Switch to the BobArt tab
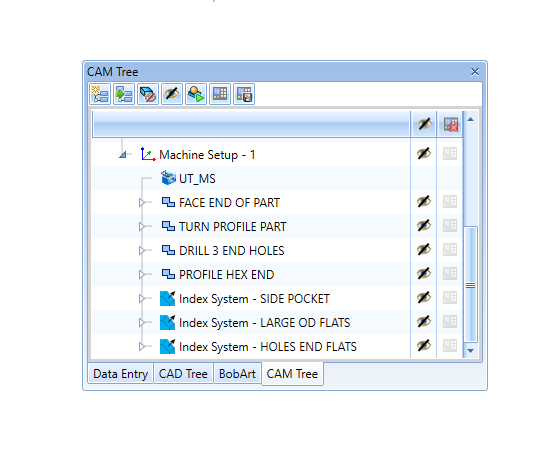550x450 pixels. point(237,374)
